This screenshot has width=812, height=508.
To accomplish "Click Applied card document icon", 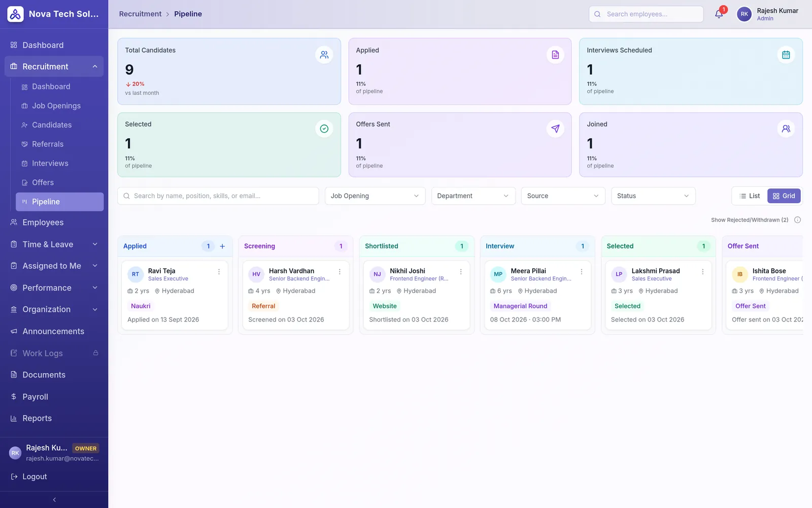I will (555, 55).
